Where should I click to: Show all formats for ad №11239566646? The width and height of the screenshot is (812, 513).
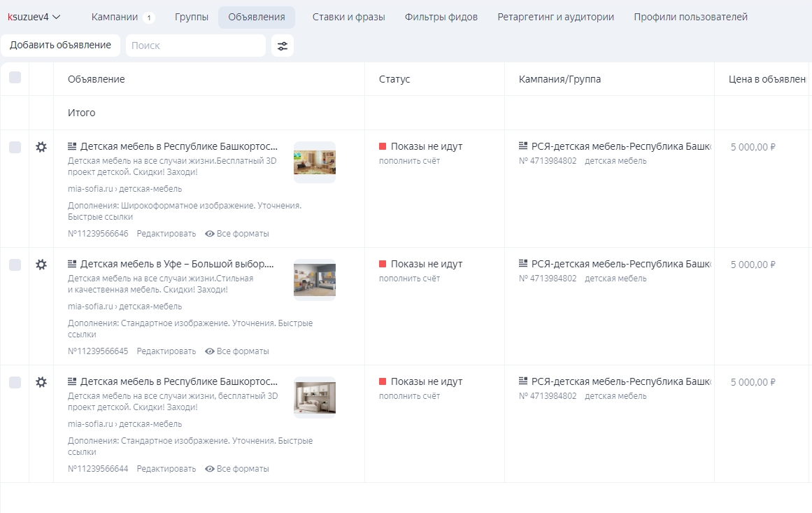point(237,234)
